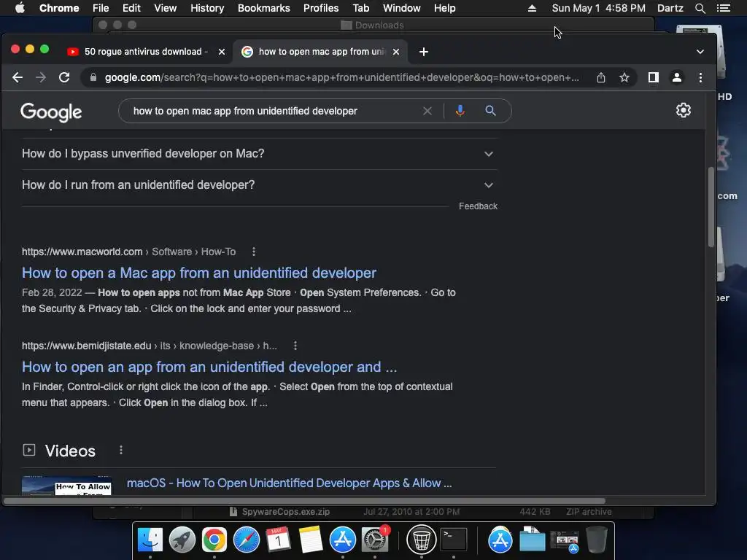
Task: Start voice search with the microphone icon
Action: pos(460,111)
